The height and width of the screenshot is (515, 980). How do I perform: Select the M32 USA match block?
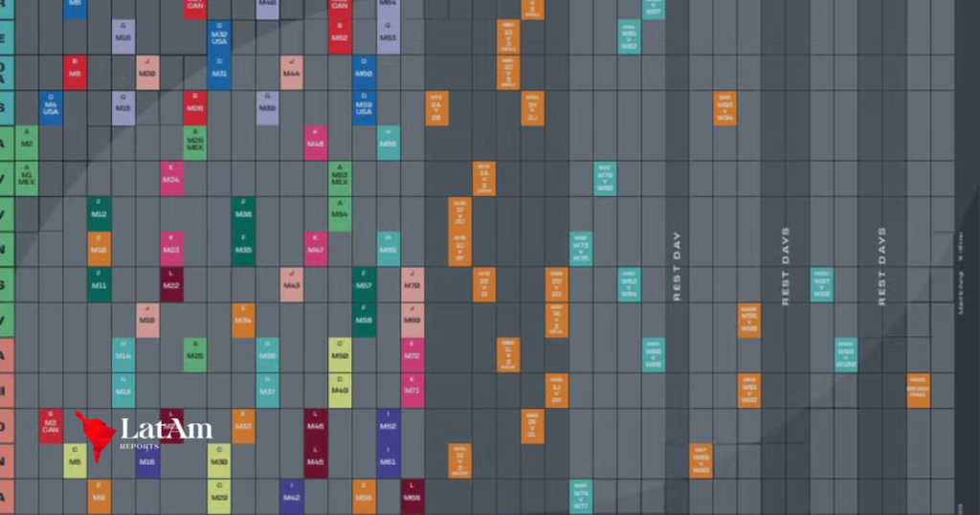pos(219,36)
